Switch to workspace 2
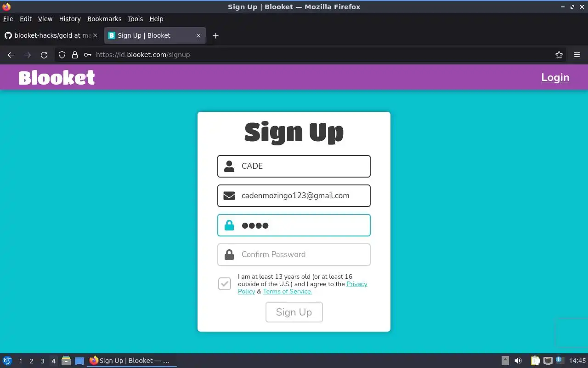Image resolution: width=588 pixels, height=368 pixels. click(x=31, y=361)
